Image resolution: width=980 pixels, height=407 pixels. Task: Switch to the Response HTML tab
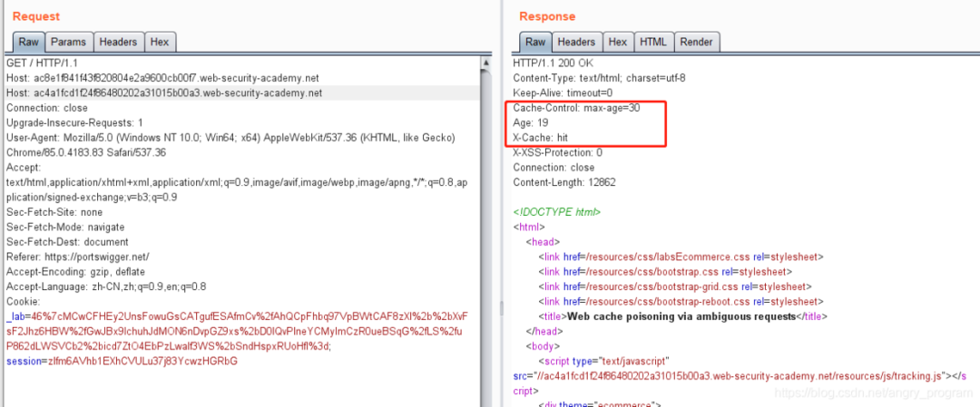coord(652,42)
